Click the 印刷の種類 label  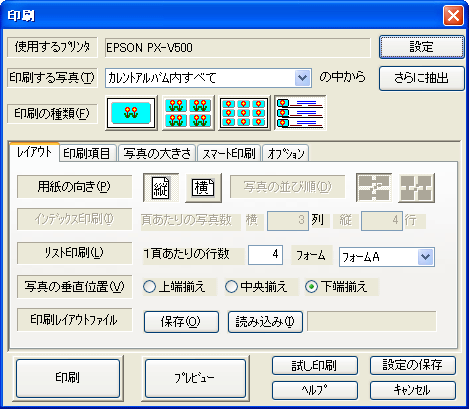(x=52, y=114)
